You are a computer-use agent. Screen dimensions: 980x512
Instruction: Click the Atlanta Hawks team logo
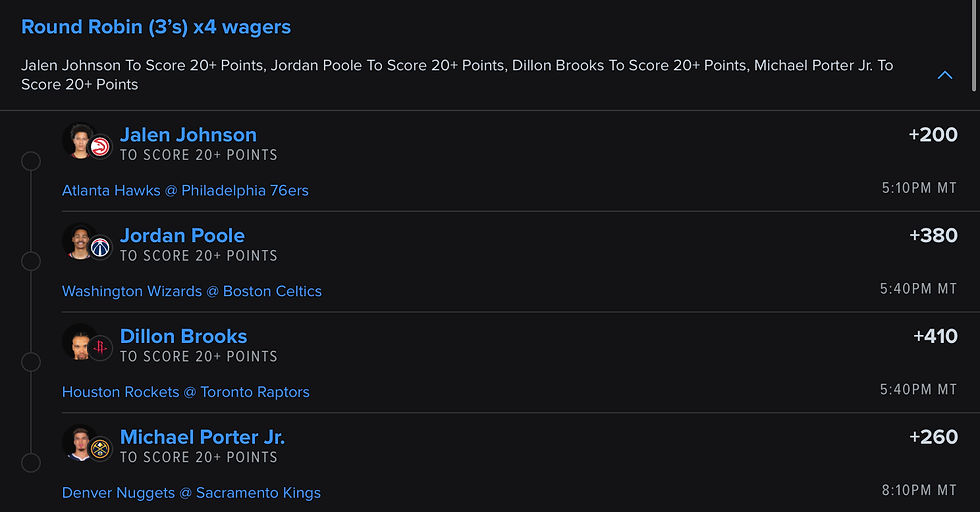click(x=100, y=147)
